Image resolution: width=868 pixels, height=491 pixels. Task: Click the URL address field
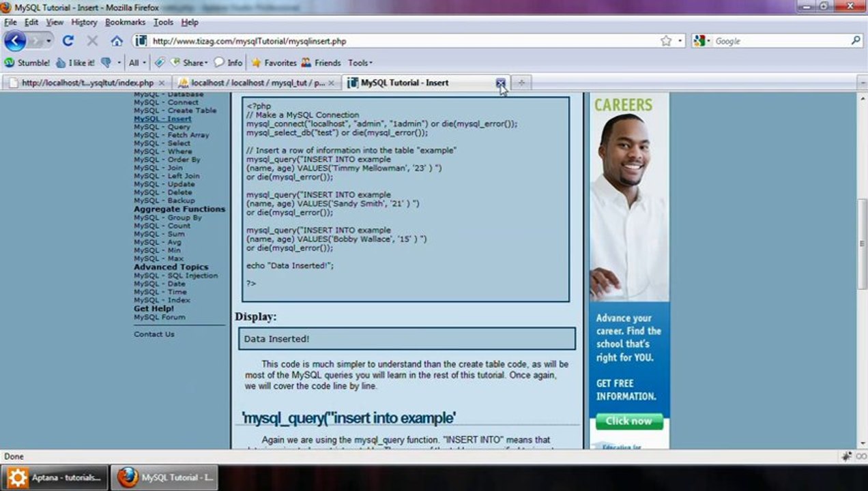tap(403, 41)
